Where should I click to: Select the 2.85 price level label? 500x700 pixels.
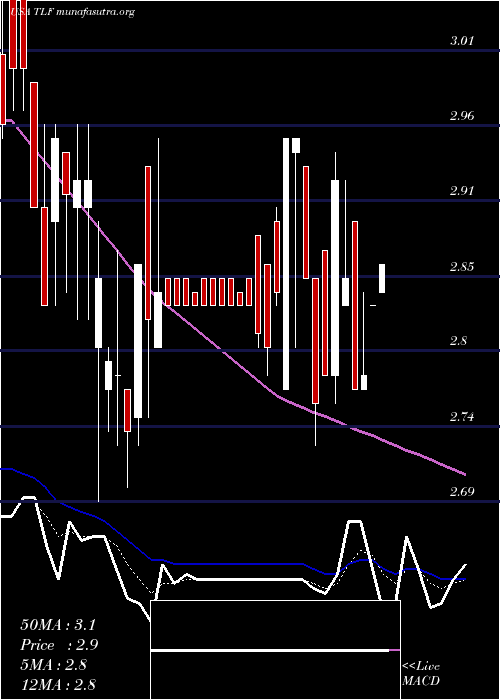[461, 267]
